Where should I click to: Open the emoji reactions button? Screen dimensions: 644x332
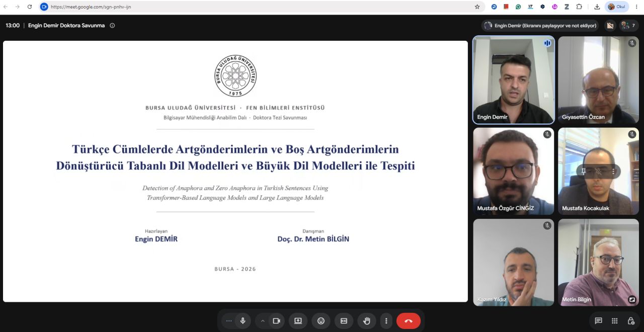(321, 320)
